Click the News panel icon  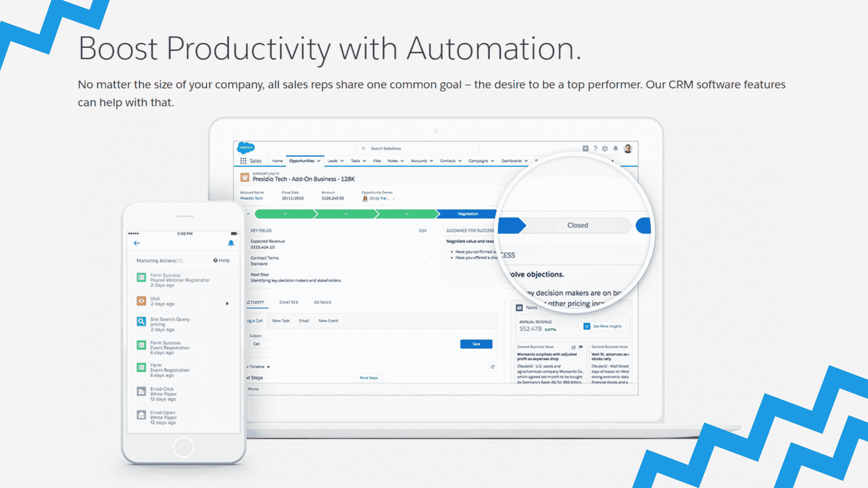tap(519, 308)
